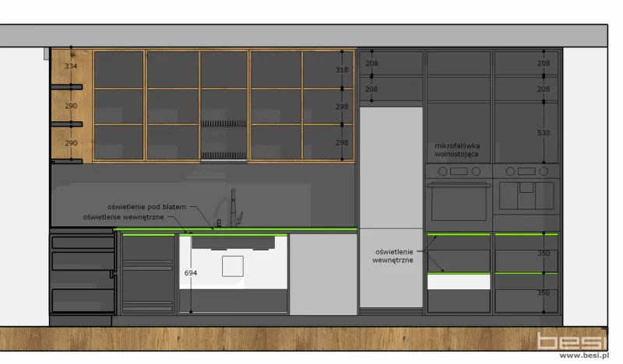Select the lowest 298 dimension in the glass cabinets
This screenshot has width=623, height=364.
pos(342,142)
